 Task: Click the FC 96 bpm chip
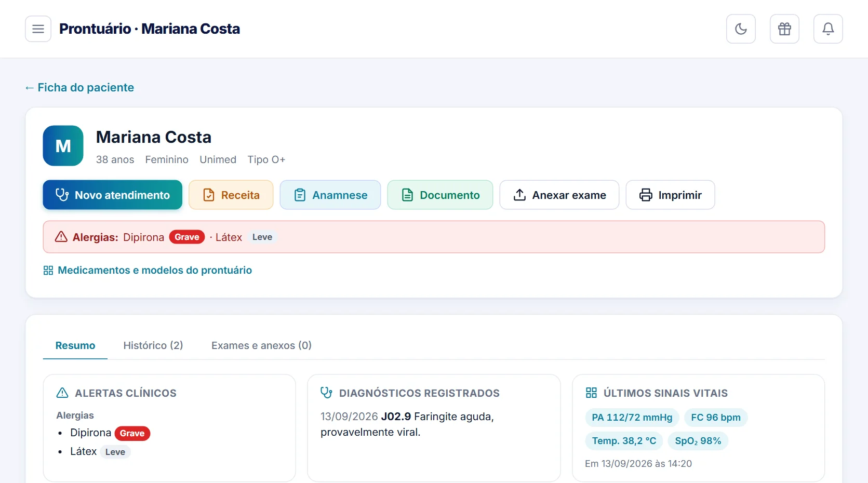click(716, 418)
